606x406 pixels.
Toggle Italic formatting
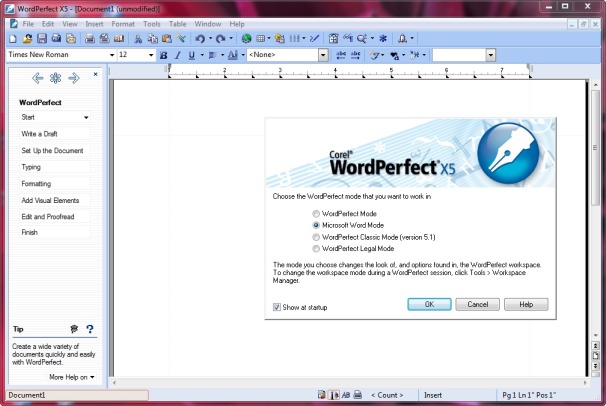point(177,55)
